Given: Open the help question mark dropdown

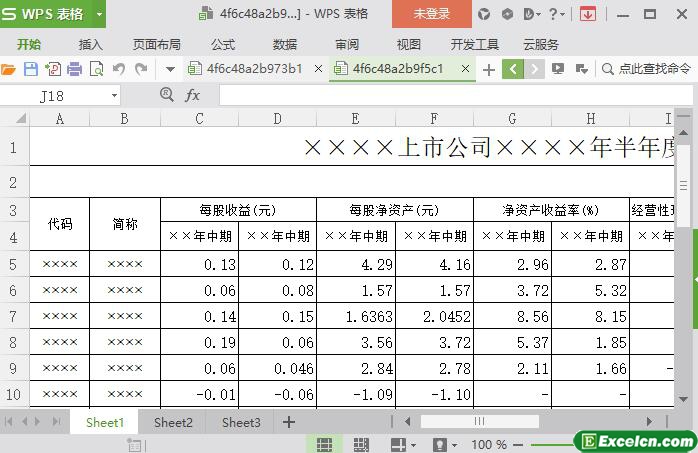Looking at the screenshot, I should pos(556,14).
